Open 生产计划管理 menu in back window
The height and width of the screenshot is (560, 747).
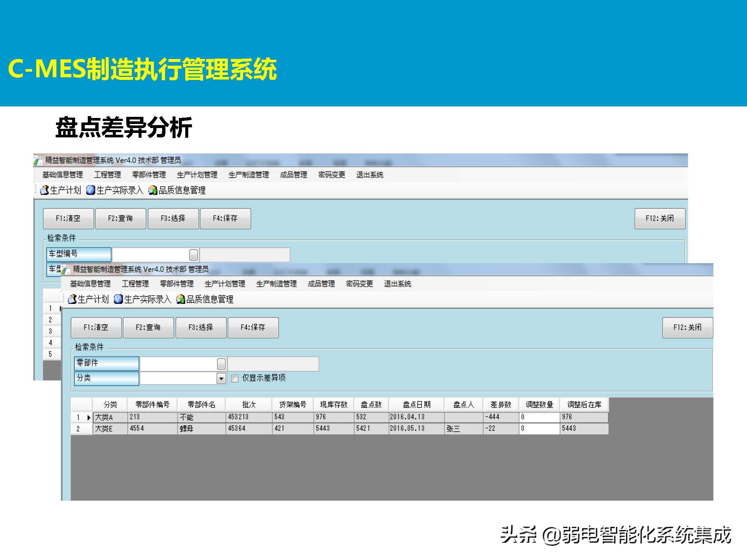point(197,175)
